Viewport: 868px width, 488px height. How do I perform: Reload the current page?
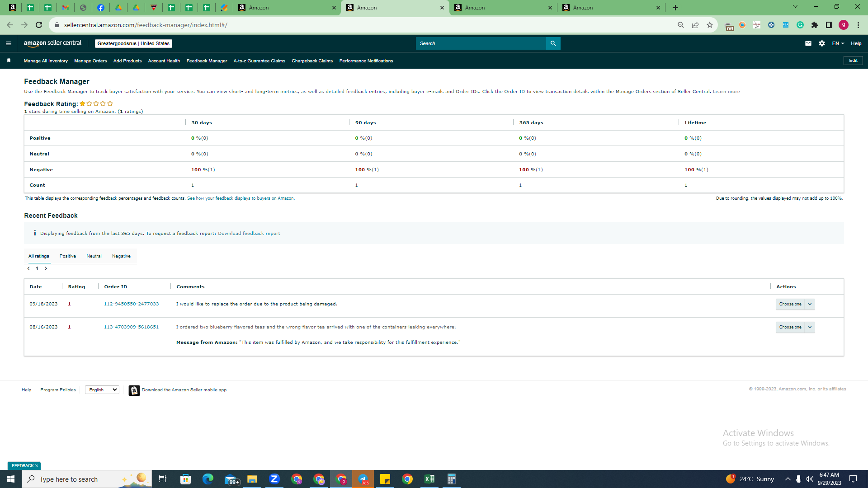point(39,25)
